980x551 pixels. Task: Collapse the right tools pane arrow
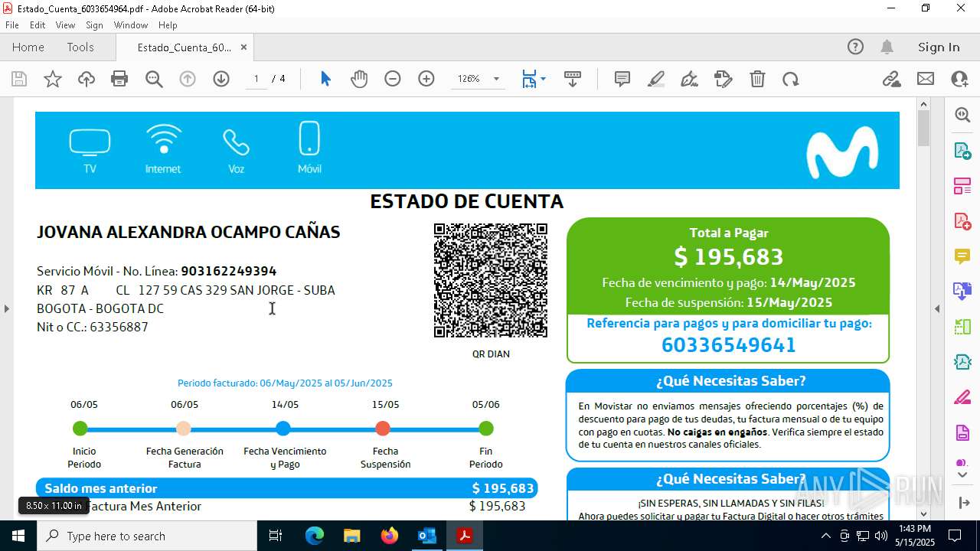937,308
